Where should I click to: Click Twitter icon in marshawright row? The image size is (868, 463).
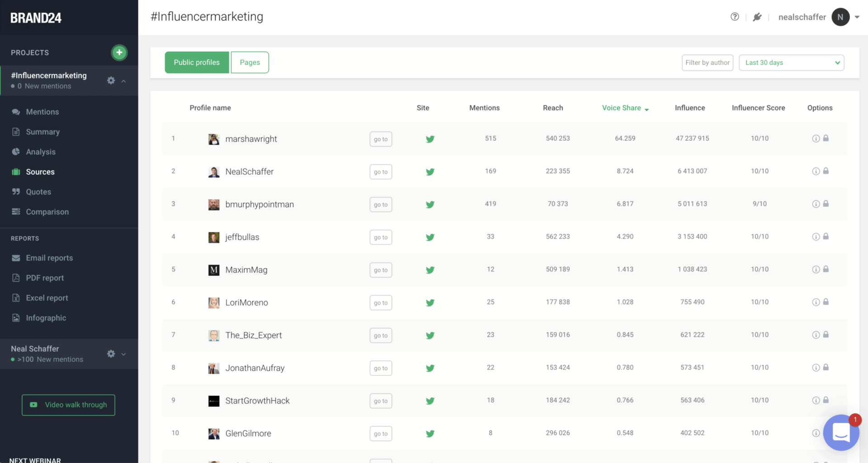coord(430,139)
